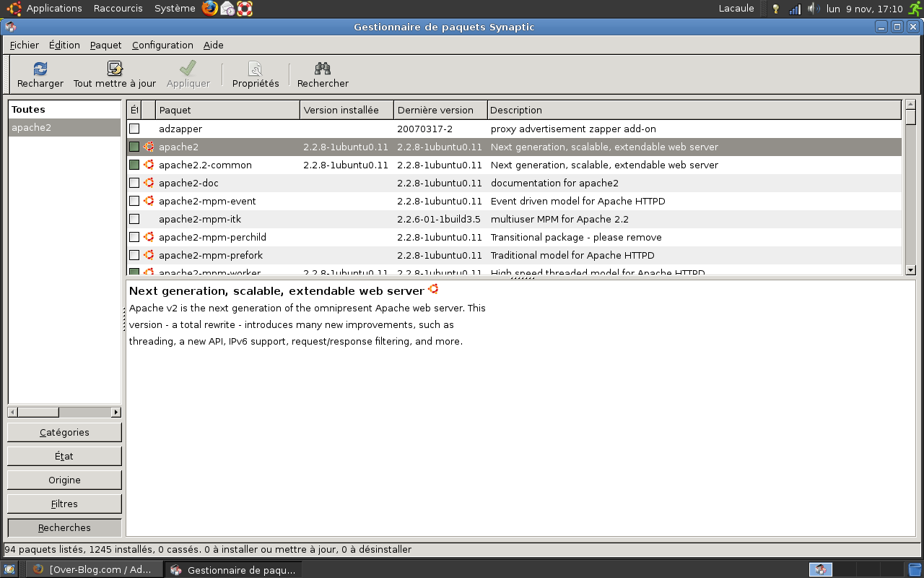Mark the apache2-mpm-itk checkbox

(x=134, y=219)
